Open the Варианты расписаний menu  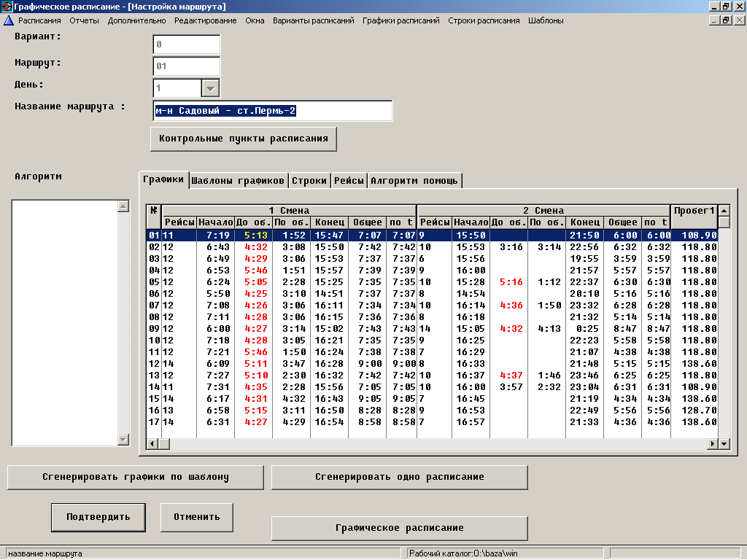coord(313,20)
